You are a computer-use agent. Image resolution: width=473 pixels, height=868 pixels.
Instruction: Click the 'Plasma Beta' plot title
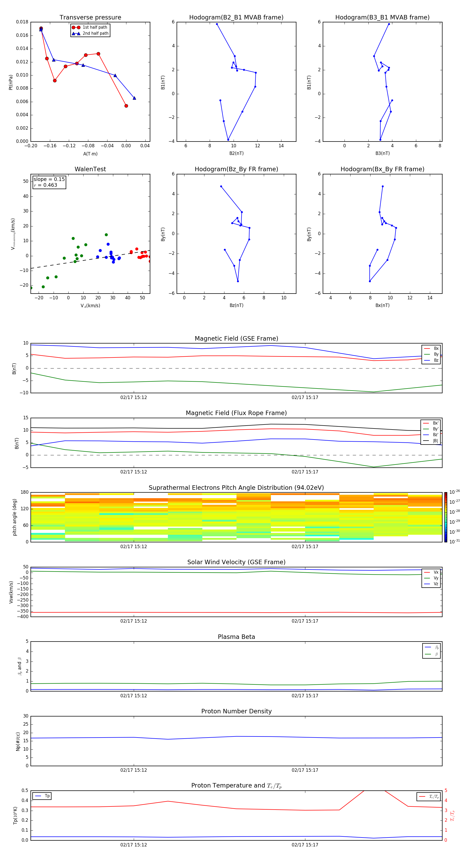tap(236, 637)
